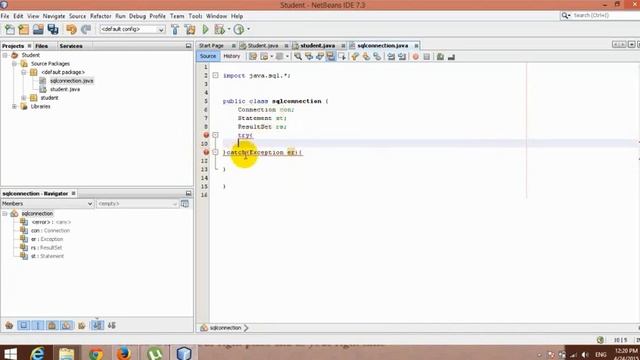Screen dimensions: 640x360
Task: Switch to the Files tab
Action: coord(41,46)
